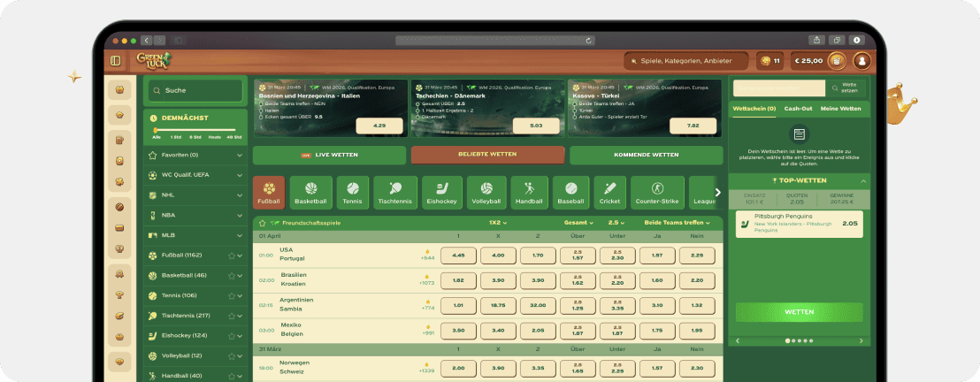Open the coin counter showing 11
Screen dimensions: 980x382
click(x=770, y=61)
